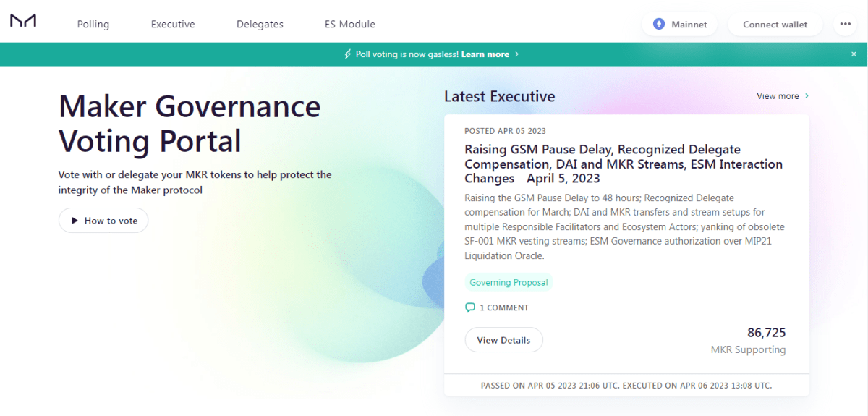Follow the Learn more link in banner

(485, 54)
